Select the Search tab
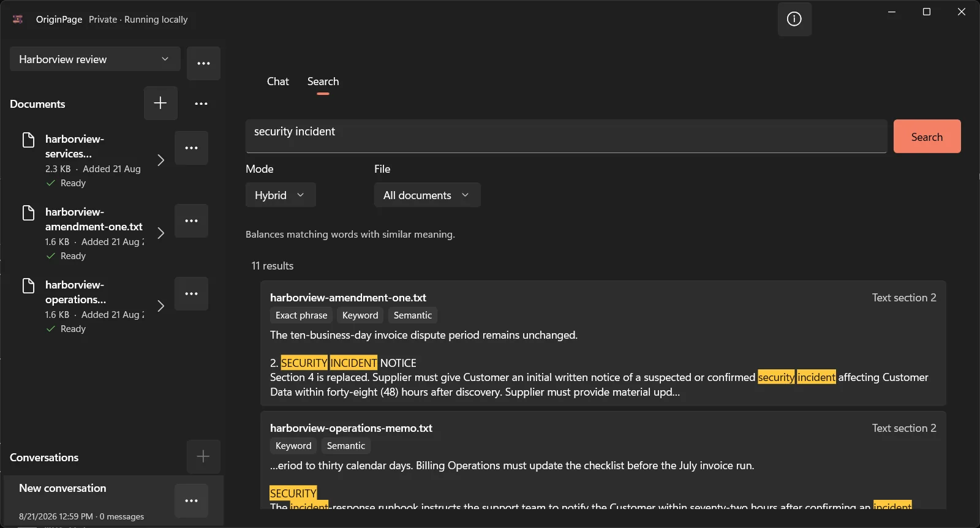 click(323, 81)
